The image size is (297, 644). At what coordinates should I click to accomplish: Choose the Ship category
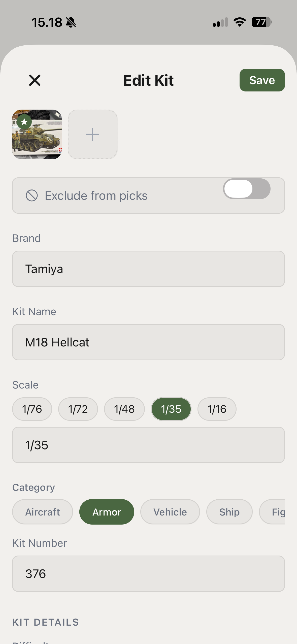[229, 512]
